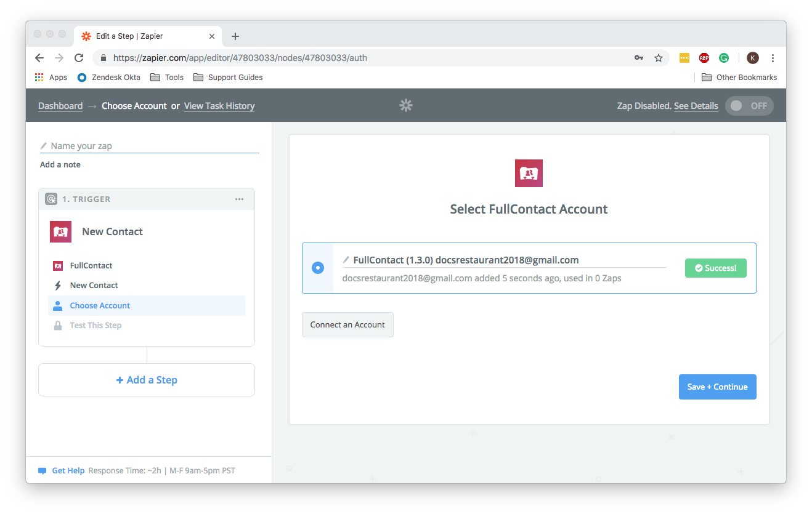Open View Task History link
812x514 pixels.
point(219,106)
